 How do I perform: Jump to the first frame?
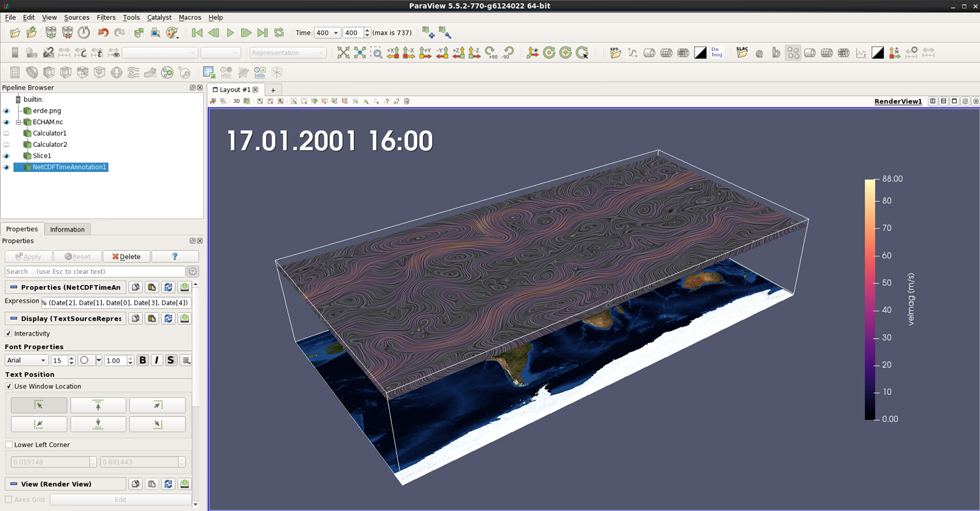[197, 33]
